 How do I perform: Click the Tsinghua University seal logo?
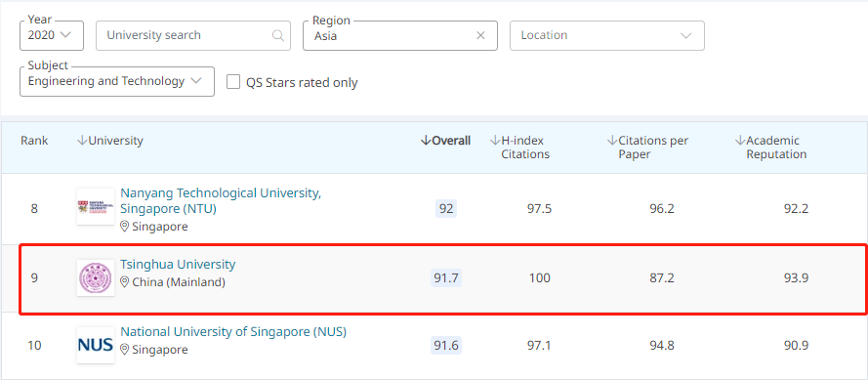[x=96, y=277]
